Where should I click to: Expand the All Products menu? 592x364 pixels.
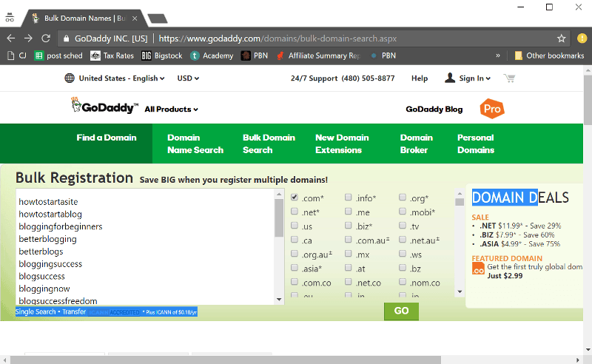(x=171, y=109)
